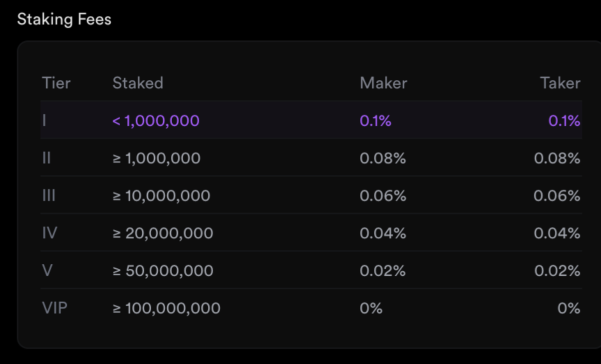Click the 0.06% taker fee

(x=557, y=195)
